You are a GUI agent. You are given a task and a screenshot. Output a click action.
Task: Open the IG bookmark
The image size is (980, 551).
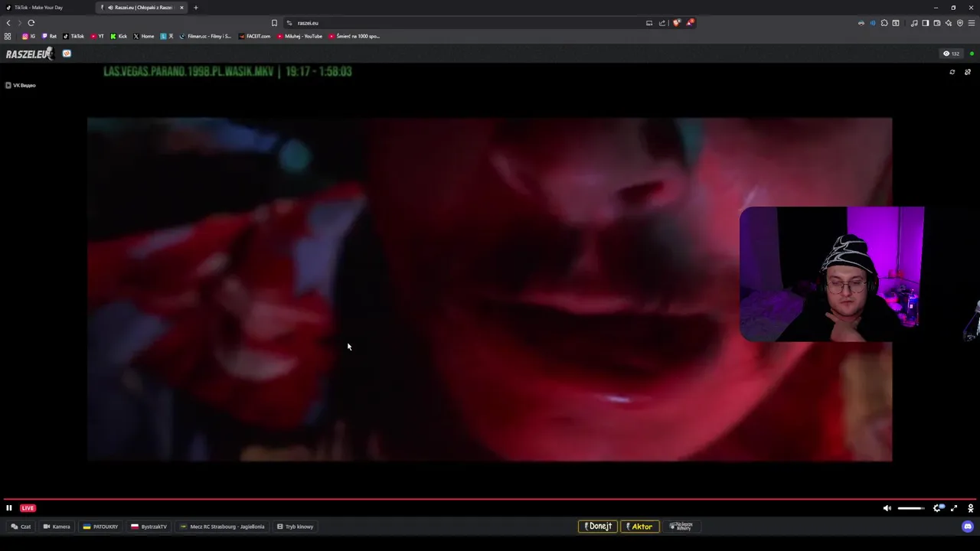(x=29, y=36)
